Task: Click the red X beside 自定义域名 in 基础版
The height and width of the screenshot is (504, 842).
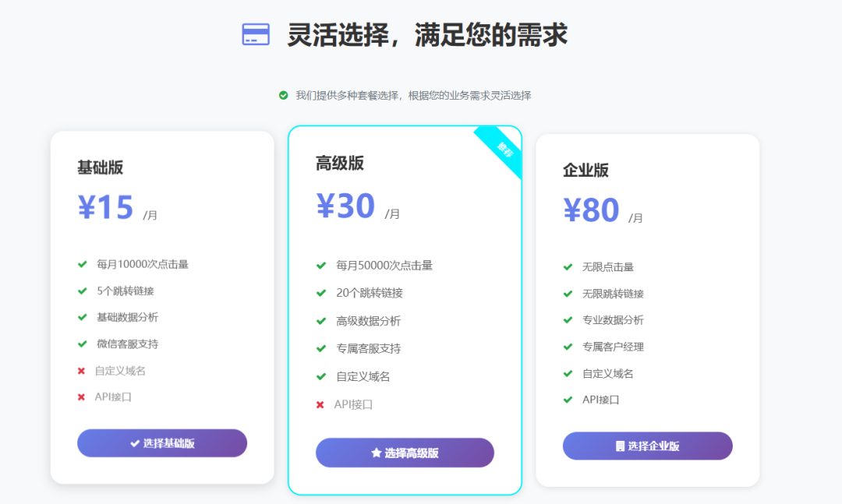Action: [82, 371]
